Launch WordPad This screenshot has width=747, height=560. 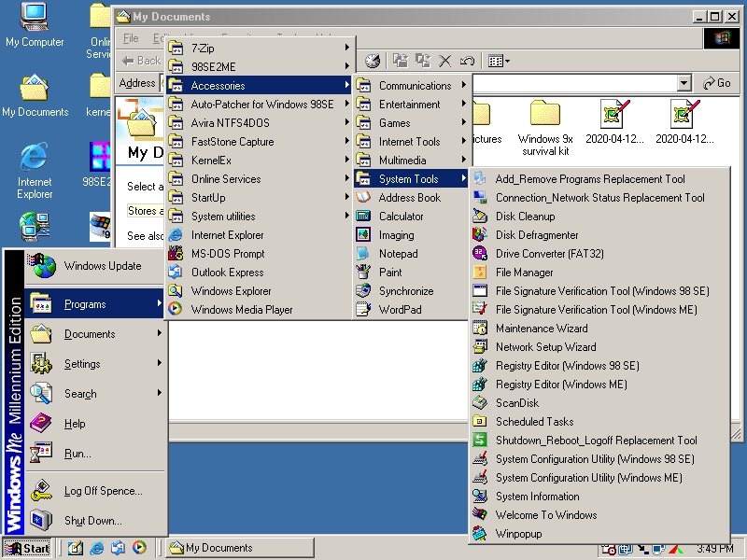[411, 310]
